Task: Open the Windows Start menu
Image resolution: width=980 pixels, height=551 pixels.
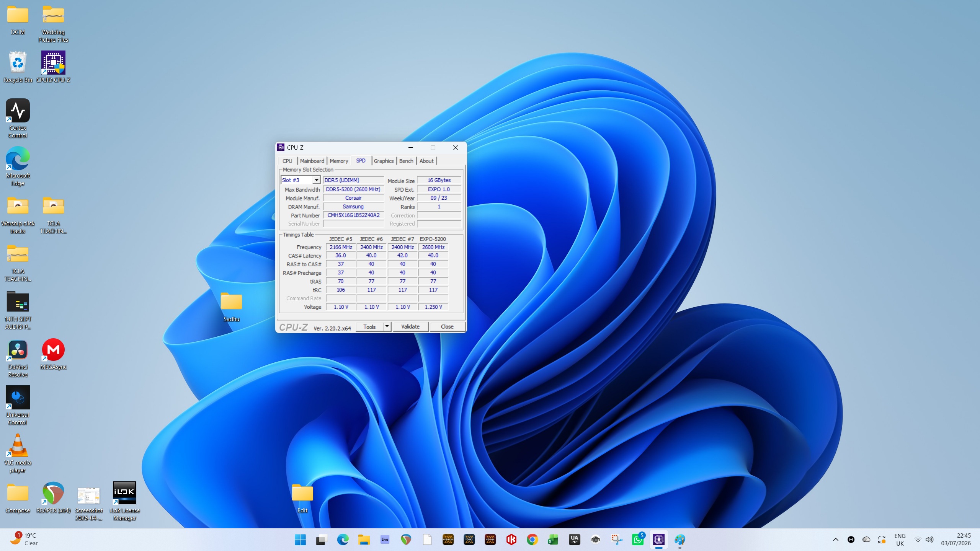Action: click(301, 540)
